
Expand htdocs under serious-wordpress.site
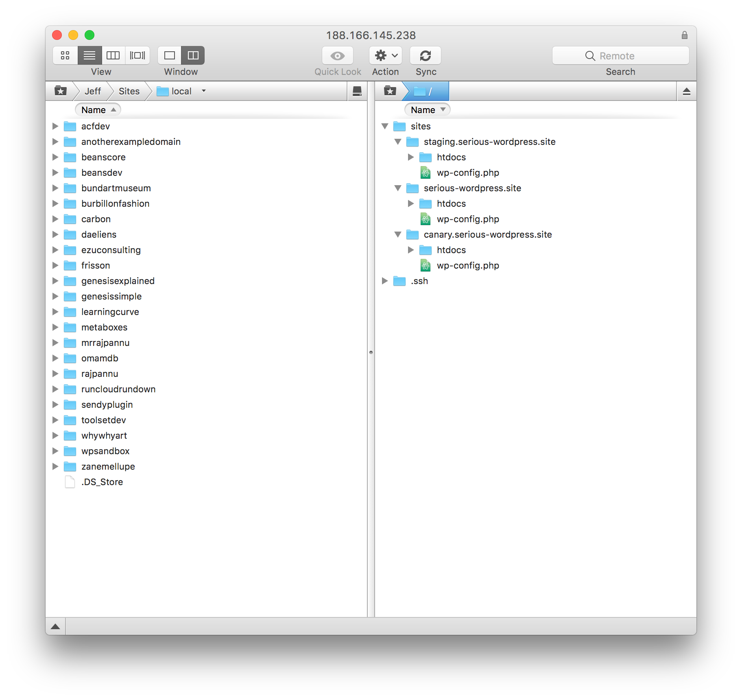(x=411, y=203)
